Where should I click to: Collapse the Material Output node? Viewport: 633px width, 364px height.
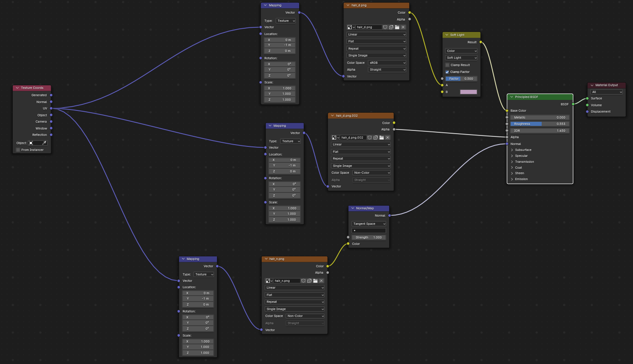[x=592, y=85]
